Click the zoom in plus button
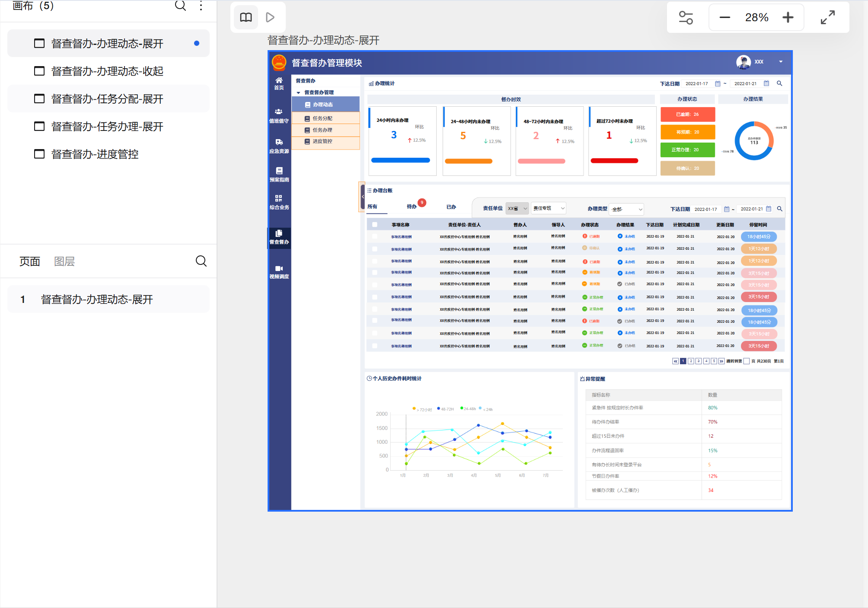This screenshot has height=608, width=868. 788,17
